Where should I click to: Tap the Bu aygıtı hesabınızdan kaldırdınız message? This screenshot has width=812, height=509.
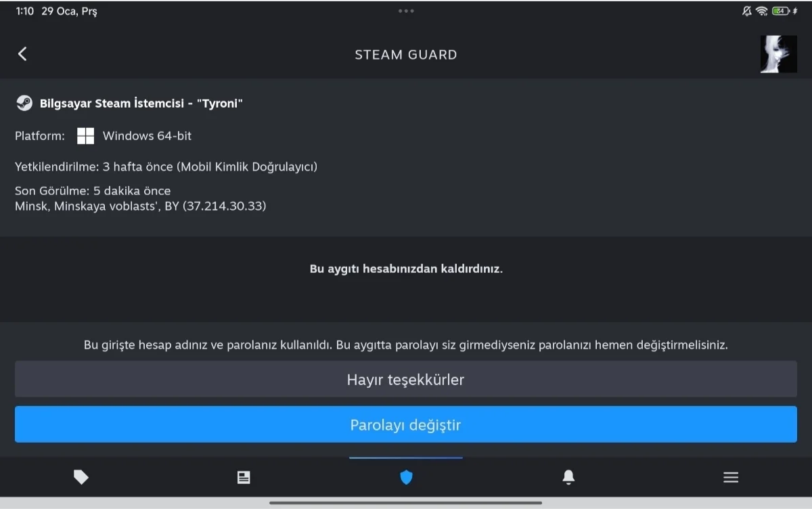click(406, 269)
